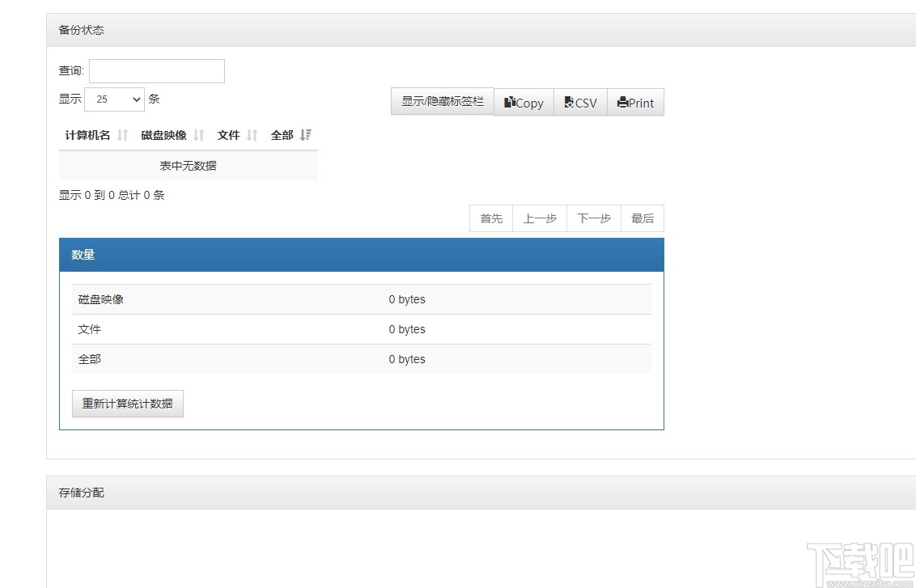916x588 pixels.
Task: Click the CSV export icon
Action: [x=568, y=103]
